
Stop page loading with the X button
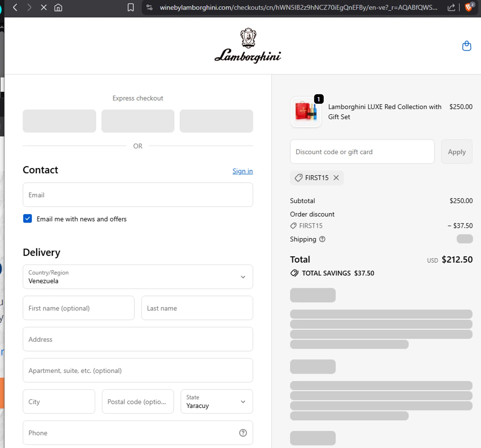pyautogui.click(x=44, y=7)
